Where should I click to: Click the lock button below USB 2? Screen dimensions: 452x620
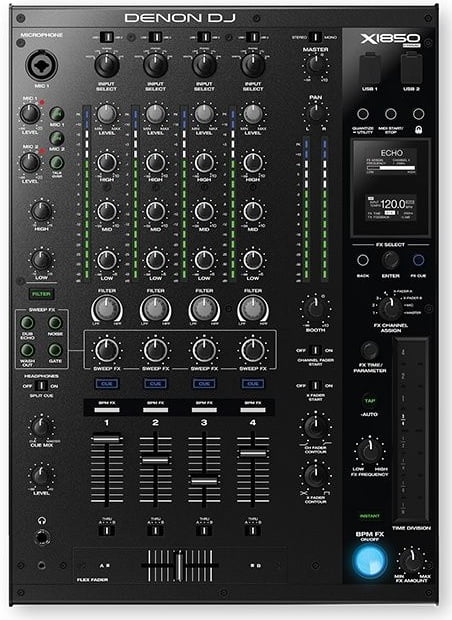pos(418,114)
